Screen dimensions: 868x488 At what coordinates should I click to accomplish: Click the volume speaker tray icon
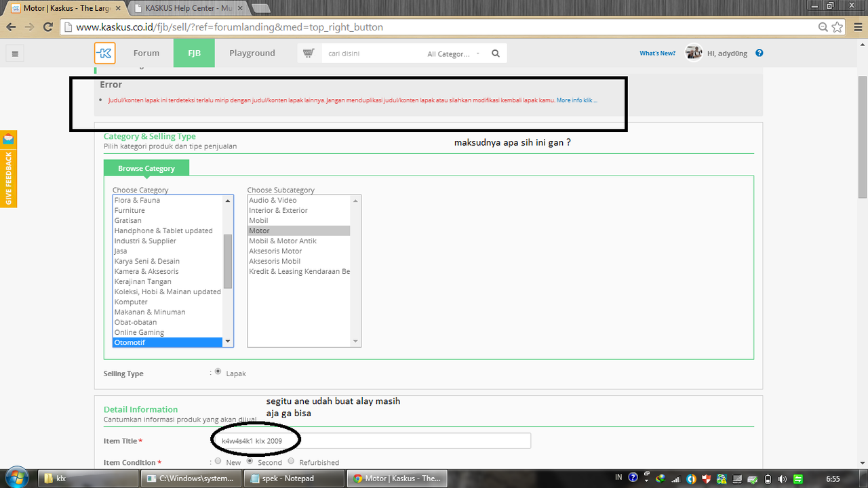(x=783, y=478)
